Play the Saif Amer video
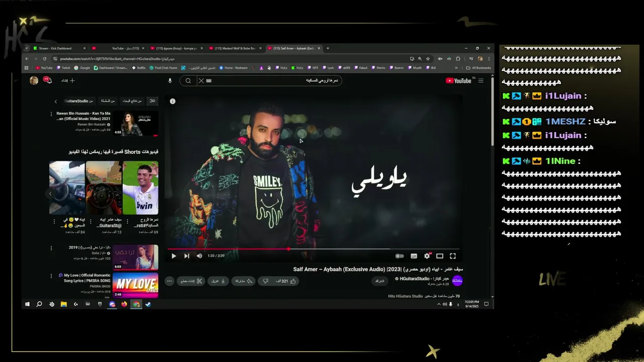This screenshot has height=362, width=644. point(174,256)
